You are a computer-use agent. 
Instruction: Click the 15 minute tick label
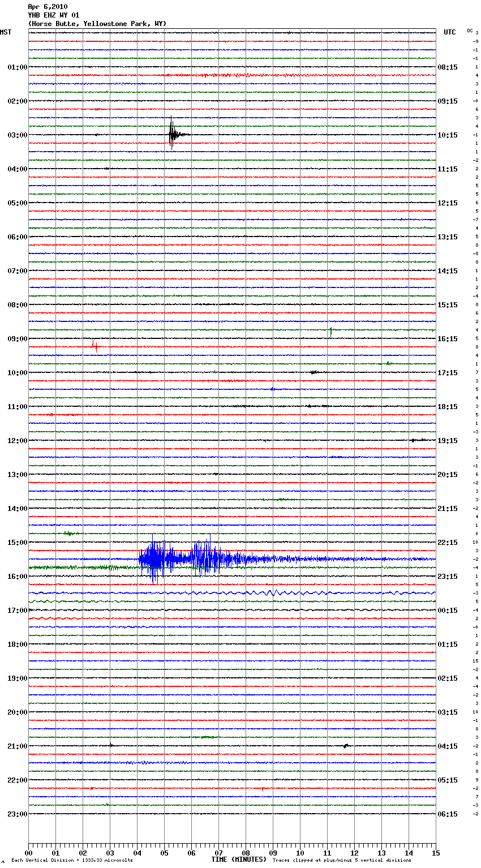click(x=436, y=853)
